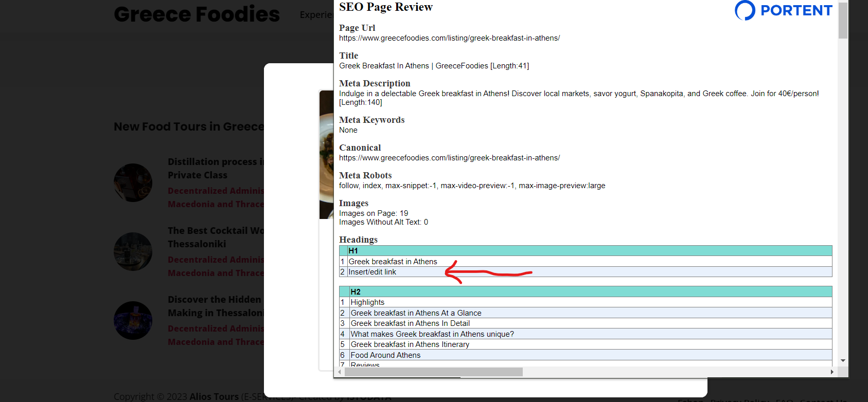
Task: Click Decentralized Administration link under Best Cocktail tour
Action: [216, 260]
